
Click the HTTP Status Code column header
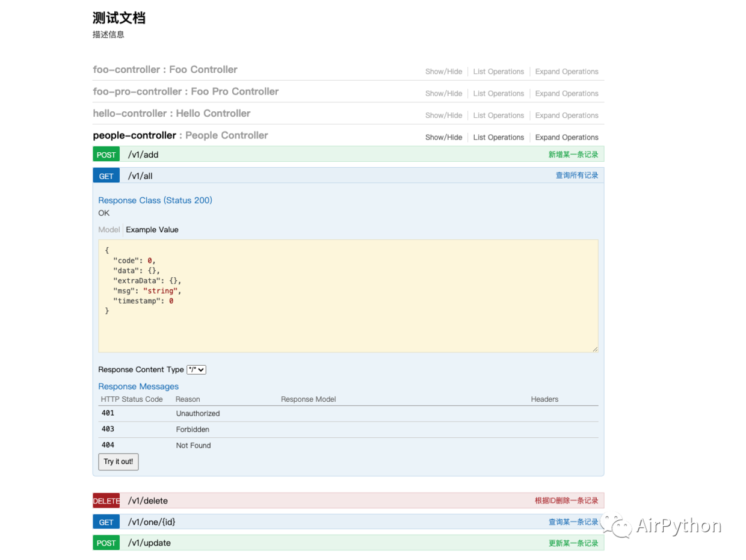coord(132,399)
